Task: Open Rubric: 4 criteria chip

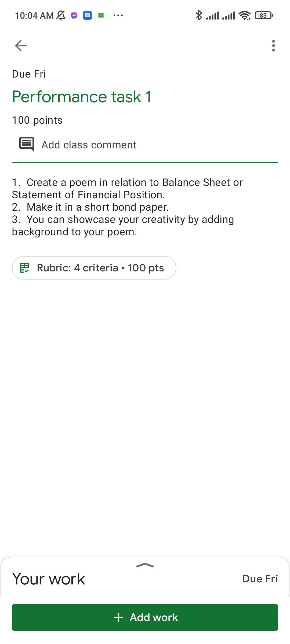Action: click(x=94, y=268)
